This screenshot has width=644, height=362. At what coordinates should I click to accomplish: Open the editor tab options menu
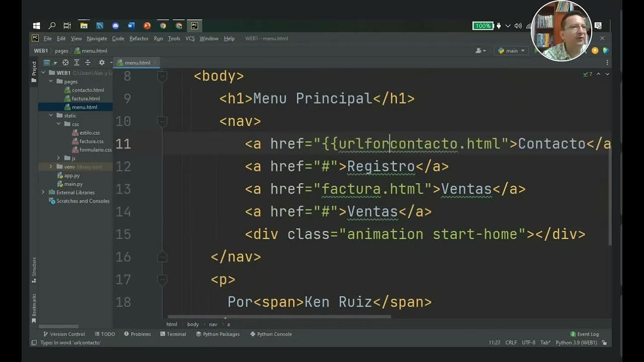point(607,63)
